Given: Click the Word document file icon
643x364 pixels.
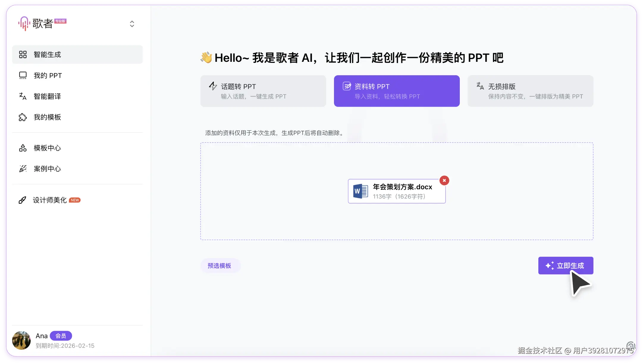Looking at the screenshot, I should click(360, 191).
